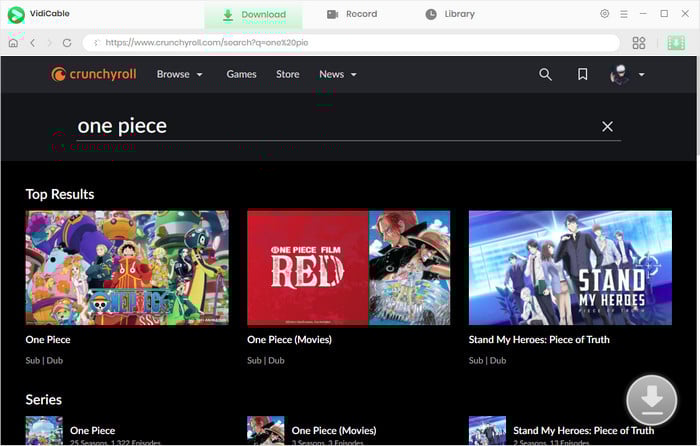The image size is (700, 446).
Task: Open Stand My Heroes thumbnail
Action: 570,268
